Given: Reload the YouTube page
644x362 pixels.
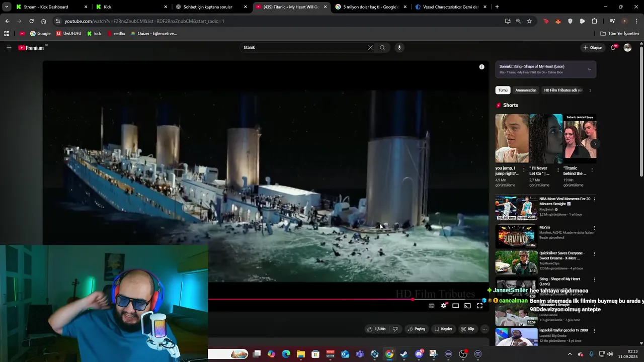Looking at the screenshot, I should 31,21.
